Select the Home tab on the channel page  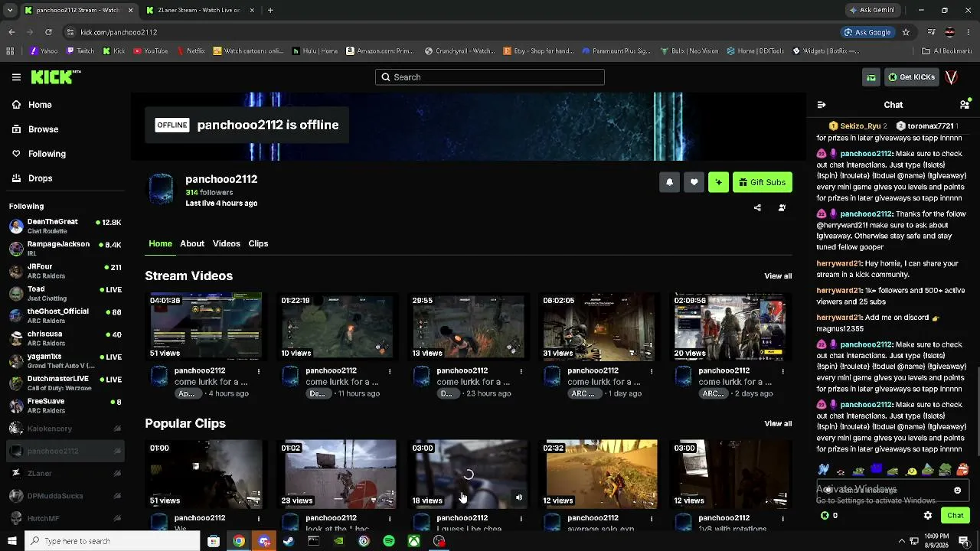(160, 243)
